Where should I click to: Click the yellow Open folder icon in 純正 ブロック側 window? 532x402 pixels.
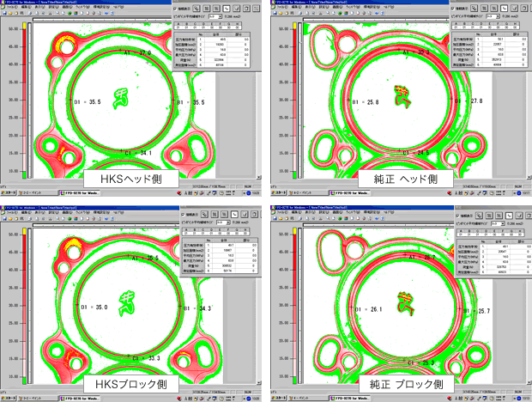[x=281, y=219]
